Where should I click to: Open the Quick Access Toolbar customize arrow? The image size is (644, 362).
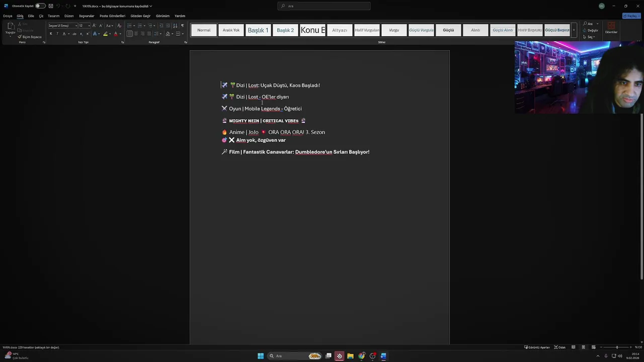coord(75,6)
